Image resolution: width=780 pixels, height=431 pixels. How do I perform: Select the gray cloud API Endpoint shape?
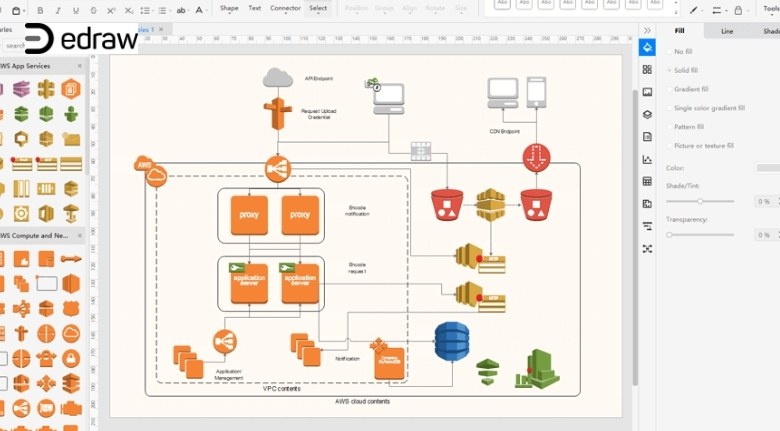click(278, 77)
